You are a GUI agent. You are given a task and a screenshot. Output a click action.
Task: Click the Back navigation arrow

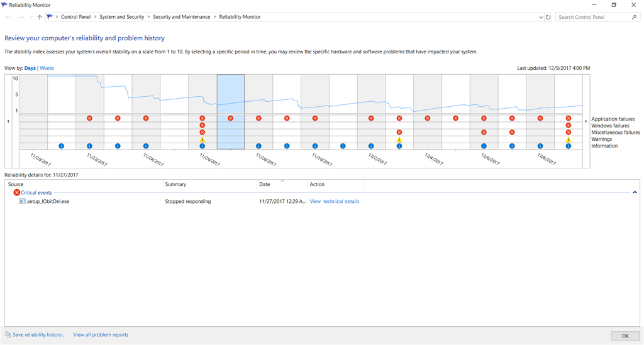(8, 17)
